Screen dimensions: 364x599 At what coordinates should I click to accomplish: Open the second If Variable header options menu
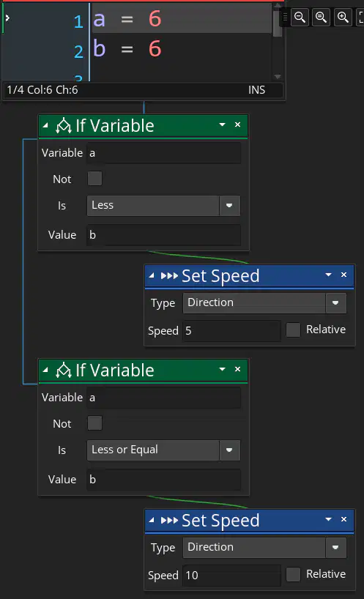[x=222, y=369]
